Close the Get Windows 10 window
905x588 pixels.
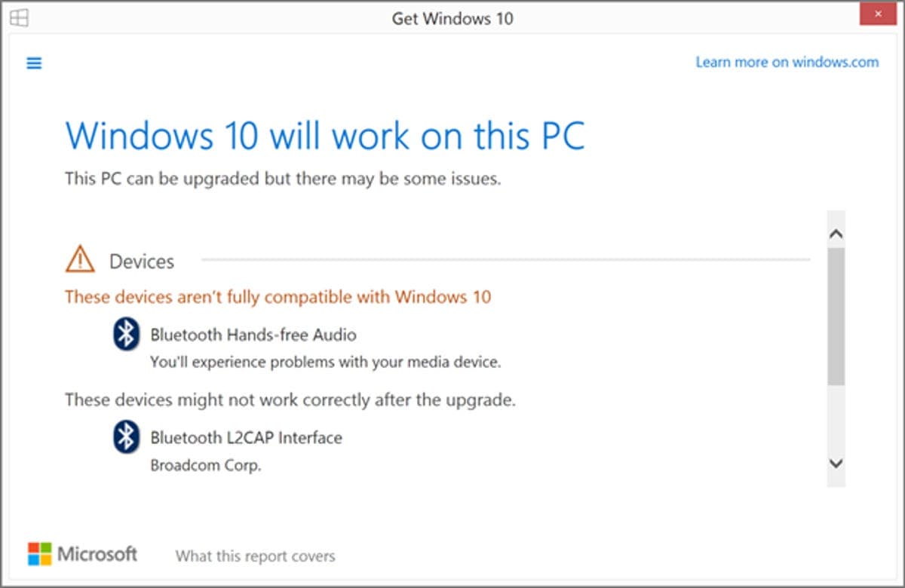pyautogui.click(x=877, y=14)
